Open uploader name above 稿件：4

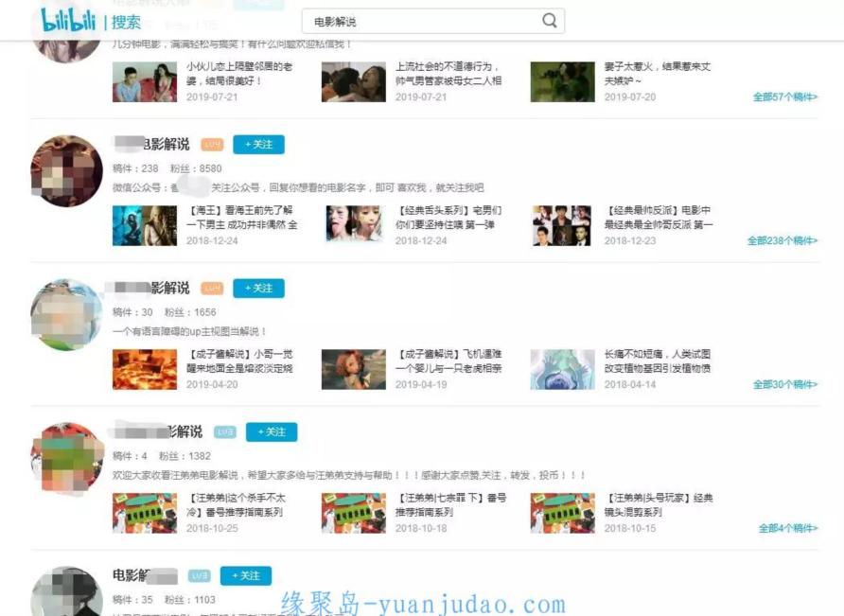pos(158,431)
